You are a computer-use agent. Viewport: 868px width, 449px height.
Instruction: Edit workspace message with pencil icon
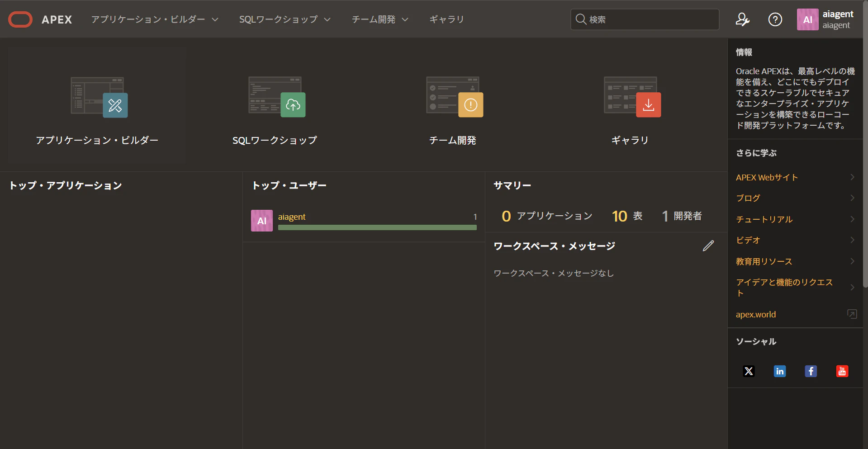click(x=708, y=246)
